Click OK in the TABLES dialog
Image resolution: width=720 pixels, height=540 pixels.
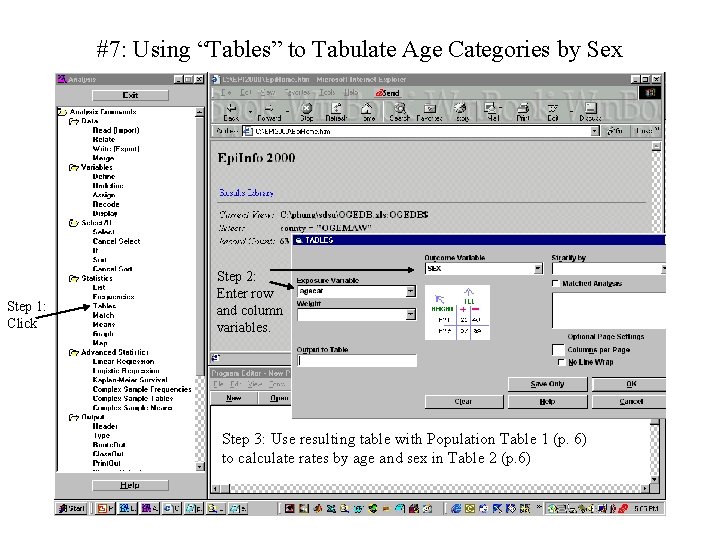[629, 384]
